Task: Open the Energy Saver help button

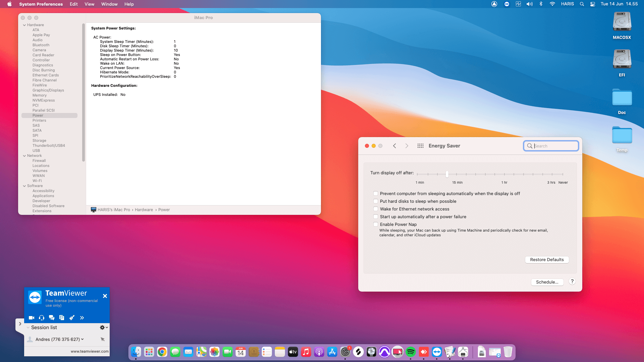Action: click(x=572, y=282)
